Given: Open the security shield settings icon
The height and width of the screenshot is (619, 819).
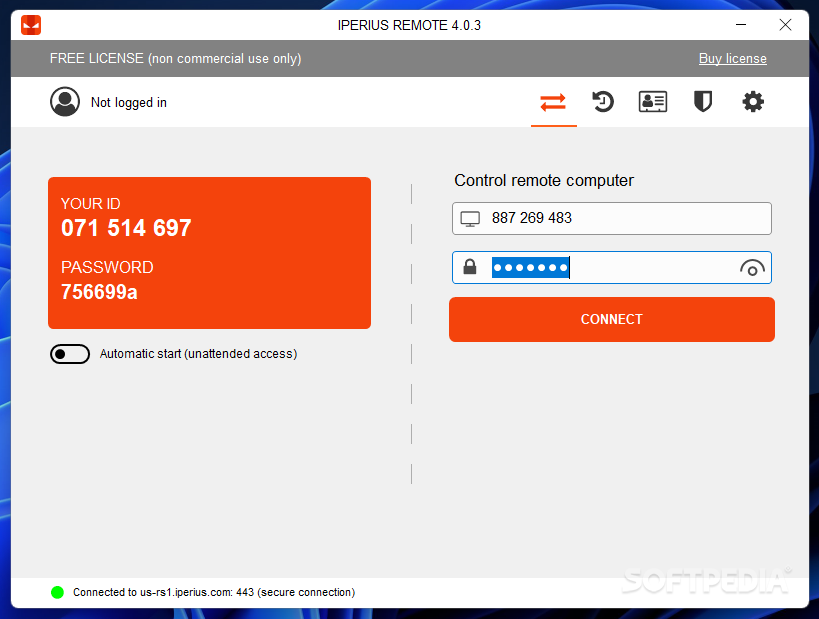Looking at the screenshot, I should tap(703, 101).
